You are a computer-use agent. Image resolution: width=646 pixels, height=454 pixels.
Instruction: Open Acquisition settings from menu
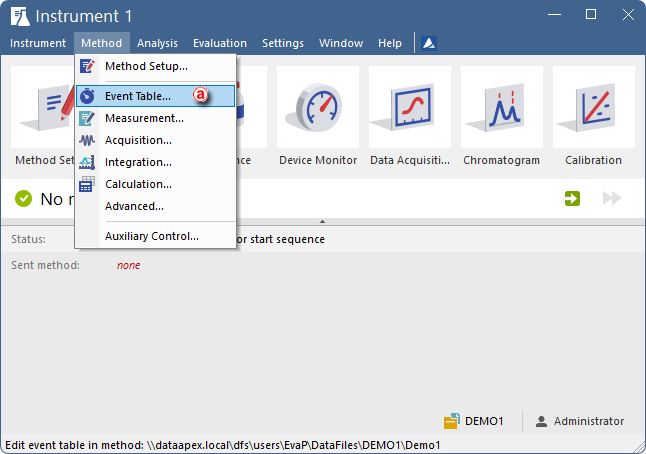tap(138, 140)
